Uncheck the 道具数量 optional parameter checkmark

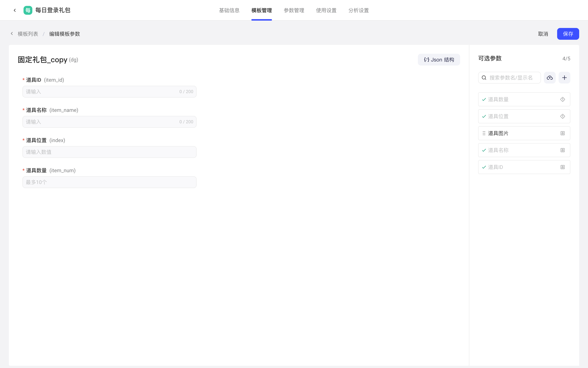[x=484, y=99]
